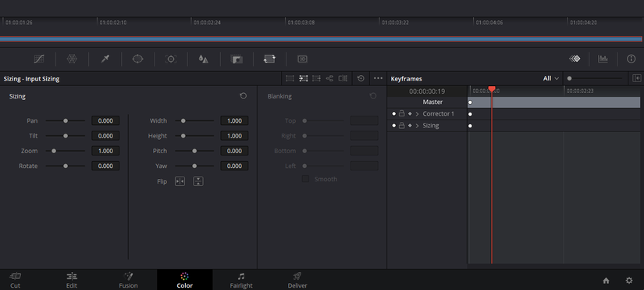Open the All keyframe filter dropdown
Image resolution: width=644 pixels, height=290 pixels.
coord(551,78)
